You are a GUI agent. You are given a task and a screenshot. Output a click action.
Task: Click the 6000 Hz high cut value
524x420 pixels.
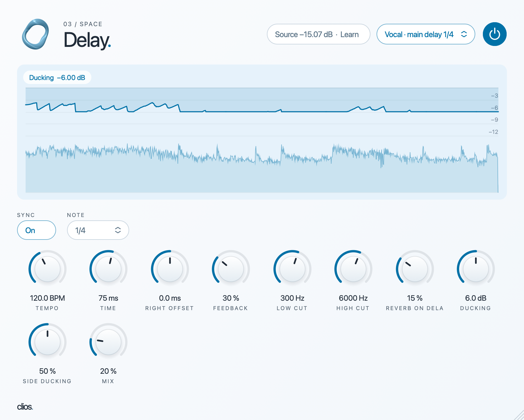pos(353,298)
